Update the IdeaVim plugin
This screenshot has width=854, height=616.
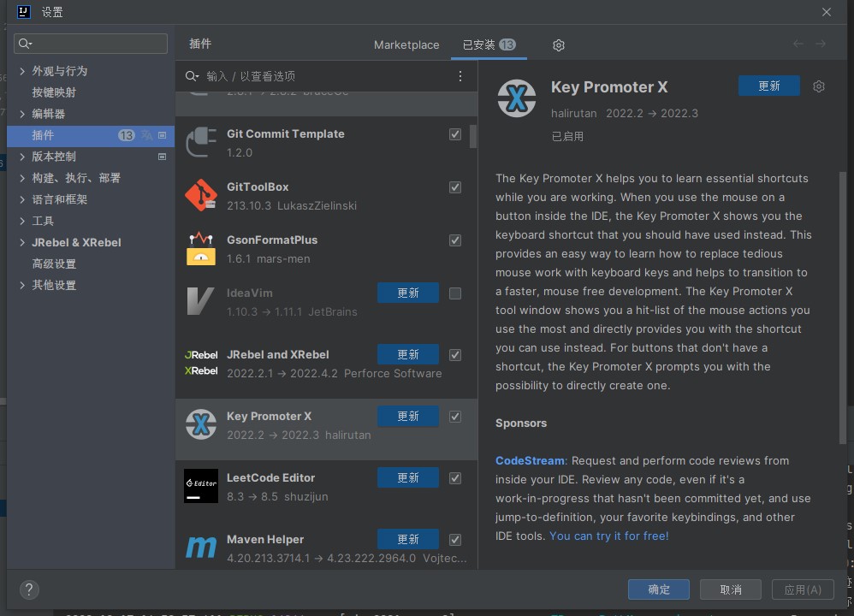(x=408, y=293)
